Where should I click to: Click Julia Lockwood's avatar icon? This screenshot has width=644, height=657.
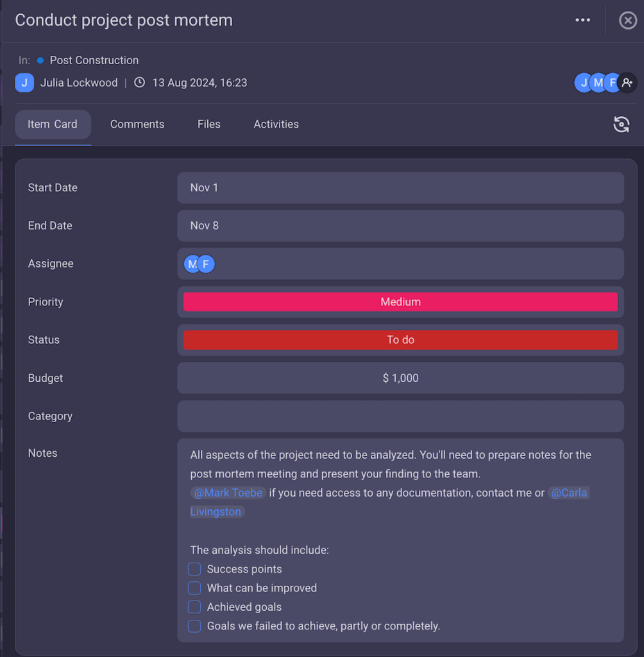pos(24,83)
